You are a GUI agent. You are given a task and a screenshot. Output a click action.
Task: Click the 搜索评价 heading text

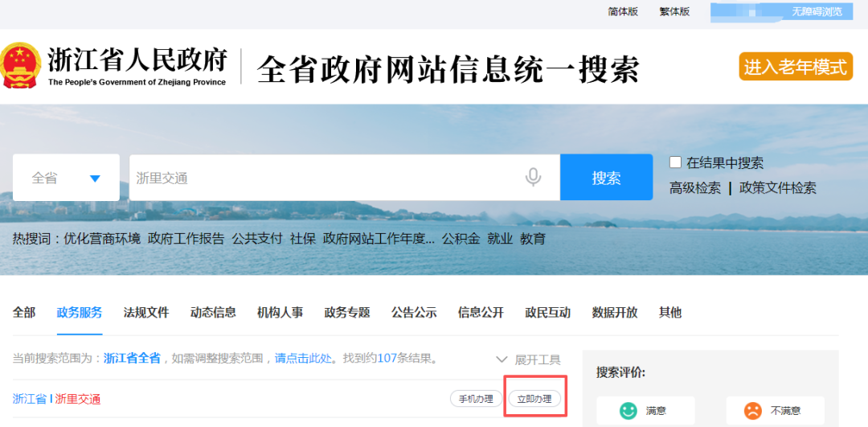(620, 373)
